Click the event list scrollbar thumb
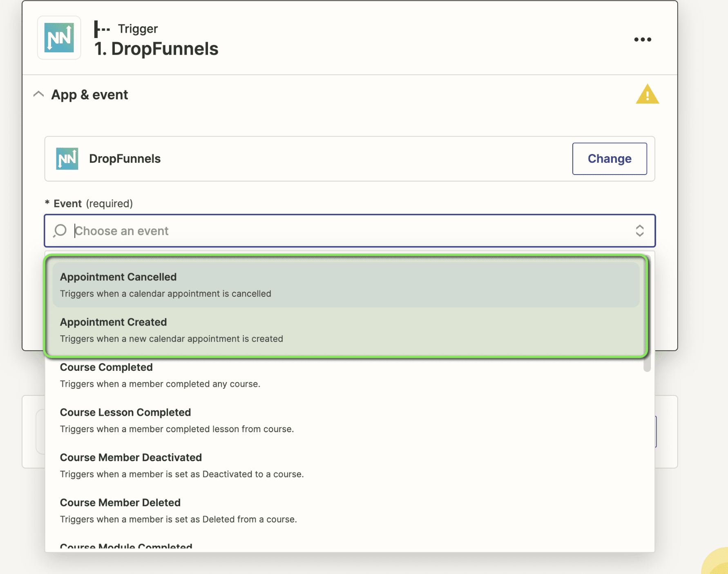The image size is (728, 574). [647, 314]
